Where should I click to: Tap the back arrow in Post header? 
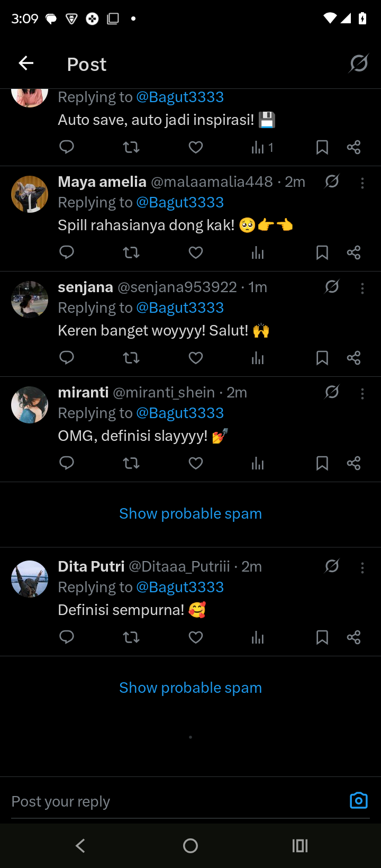26,64
